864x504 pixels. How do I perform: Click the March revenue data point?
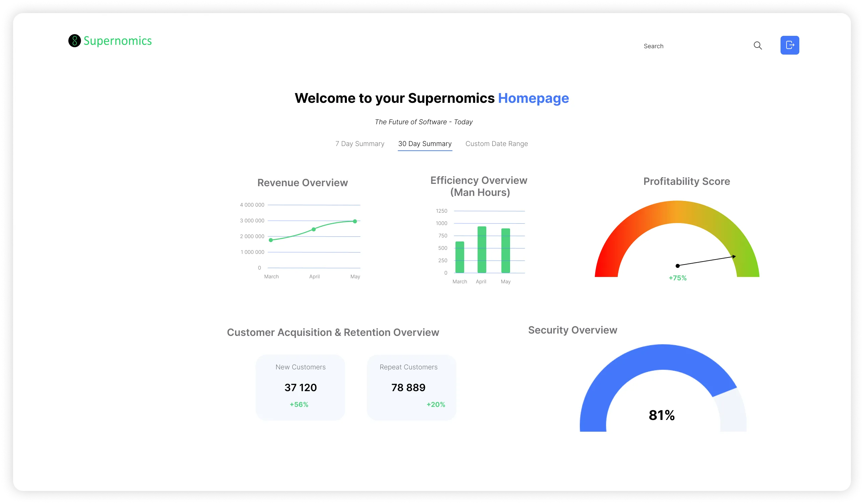(271, 240)
